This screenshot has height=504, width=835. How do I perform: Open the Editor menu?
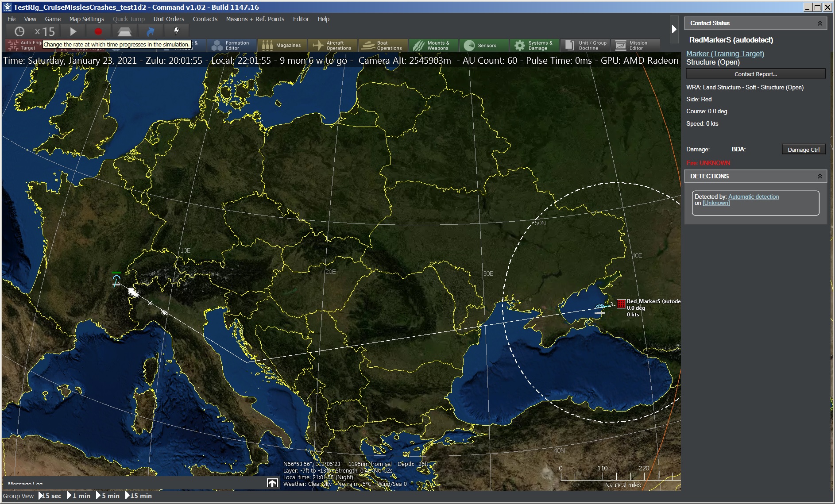pyautogui.click(x=301, y=19)
